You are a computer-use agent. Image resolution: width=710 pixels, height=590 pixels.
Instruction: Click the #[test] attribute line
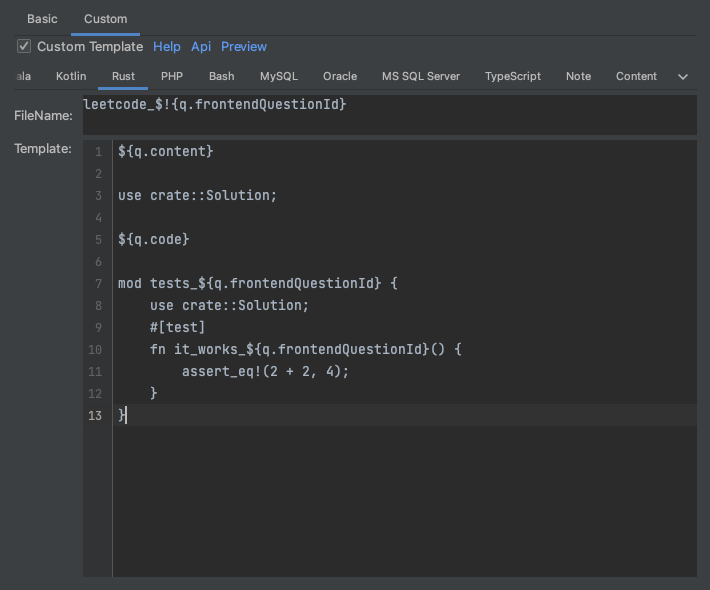click(177, 327)
